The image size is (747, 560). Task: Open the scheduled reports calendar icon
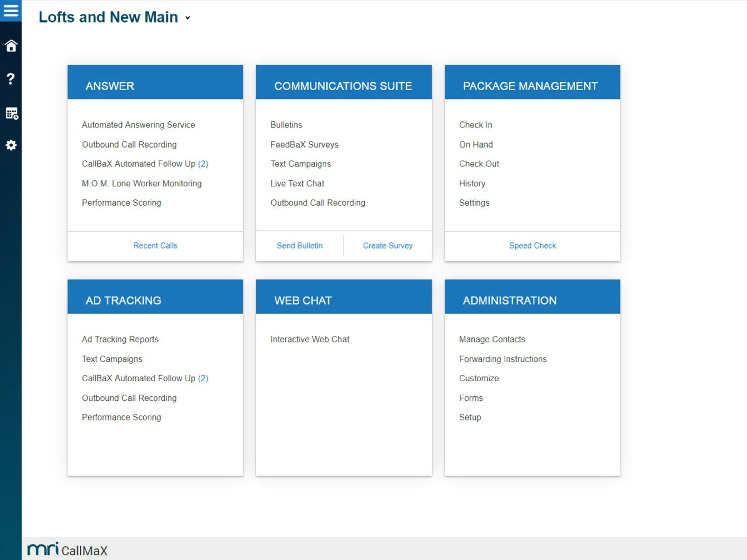tap(12, 112)
